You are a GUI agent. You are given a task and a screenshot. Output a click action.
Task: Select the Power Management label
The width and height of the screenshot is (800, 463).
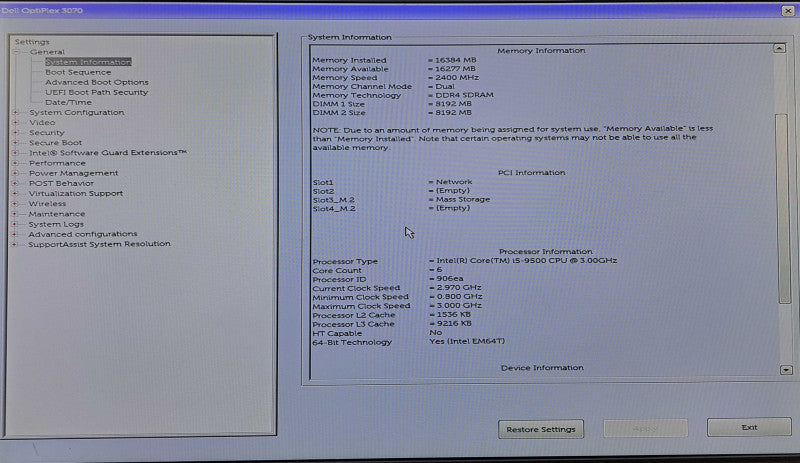[73, 173]
